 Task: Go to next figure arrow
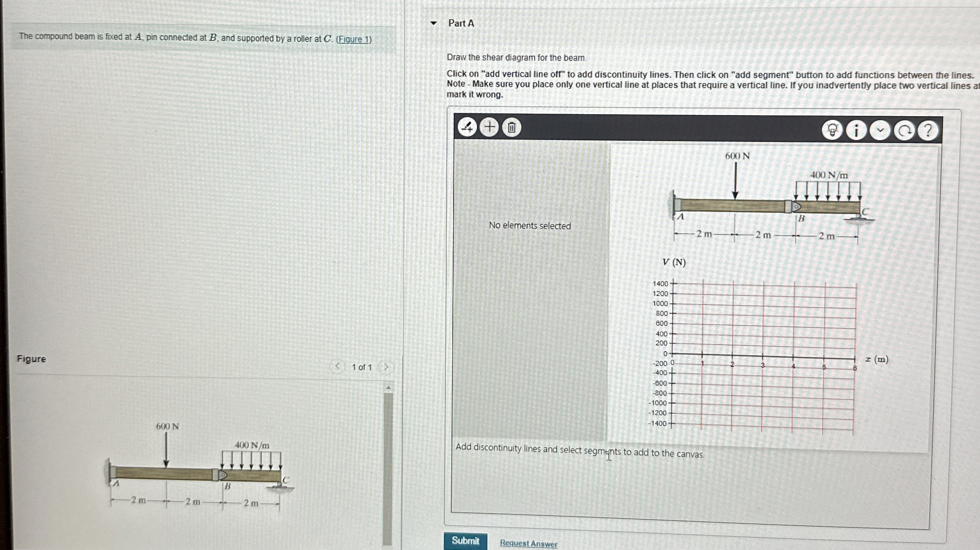(385, 367)
